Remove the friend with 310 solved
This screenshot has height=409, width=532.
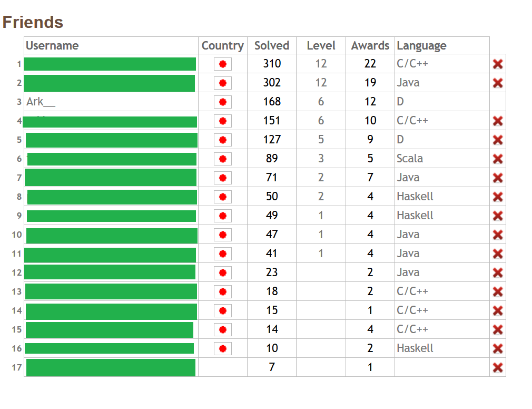(497, 64)
